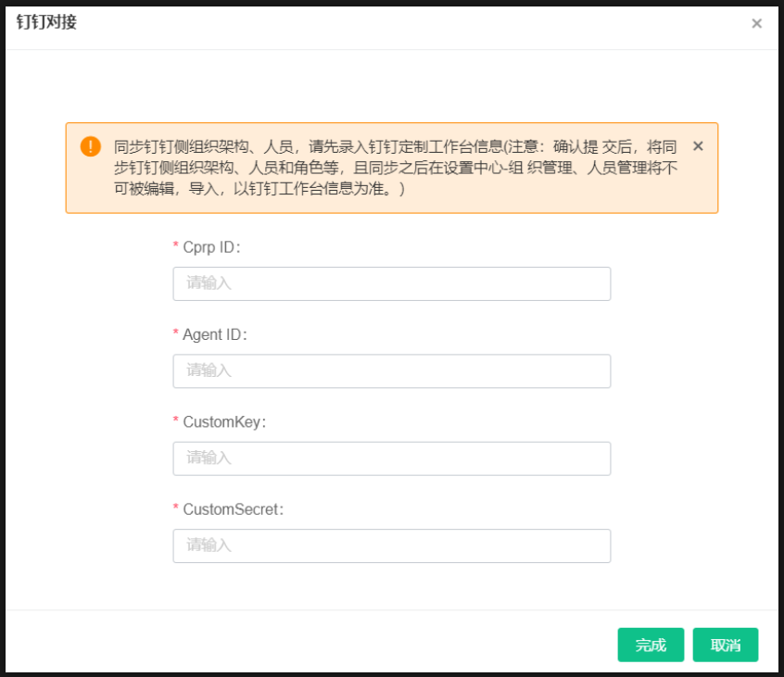The image size is (784, 677).
Task: Click the red asterisk beside Cprp ID
Action: click(x=175, y=245)
